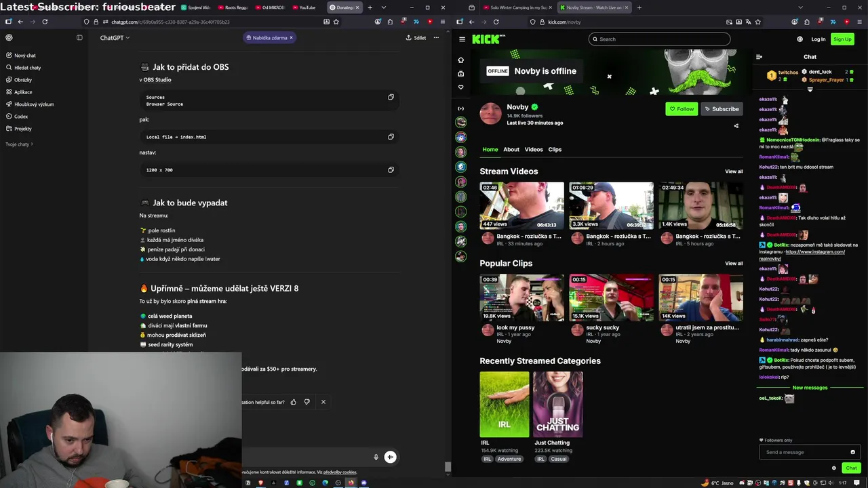Open Kick language globe selector
This screenshot has width=868, height=488.
pyautogui.click(x=800, y=39)
